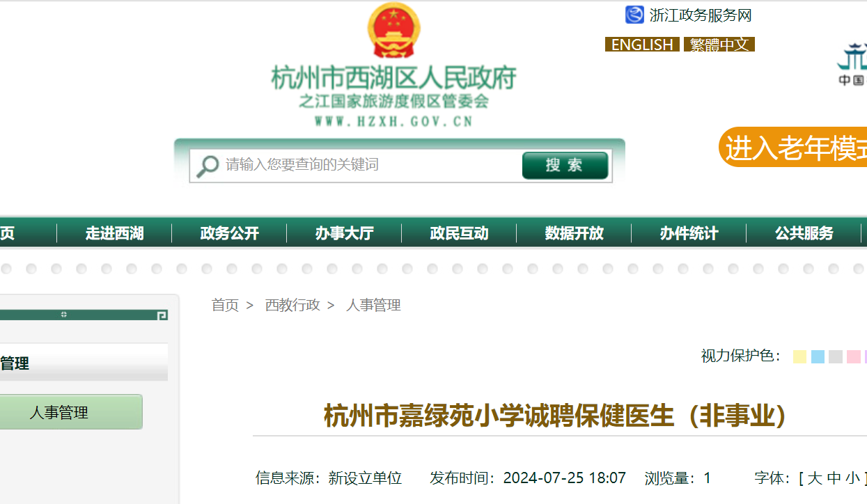Image resolution: width=867 pixels, height=504 pixels.
Task: Switch language to ENGLISH
Action: coord(642,45)
